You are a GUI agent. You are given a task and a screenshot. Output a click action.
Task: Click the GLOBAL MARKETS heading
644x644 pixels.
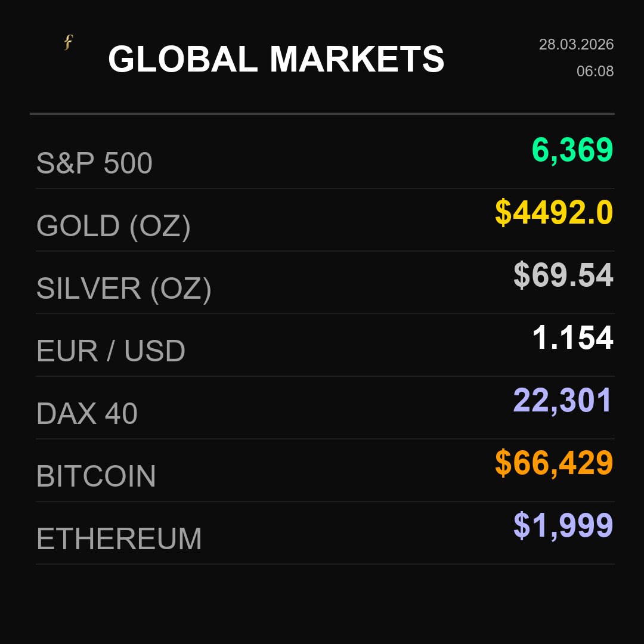tap(276, 60)
